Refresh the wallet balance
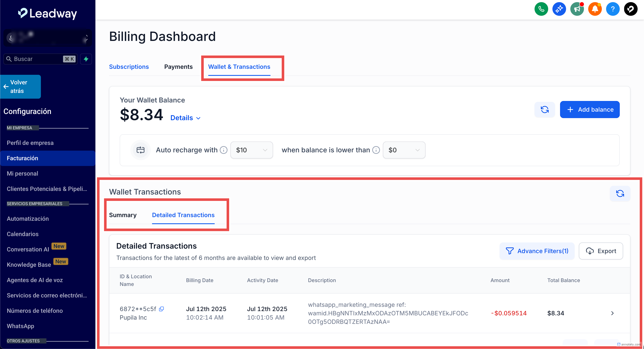644x349 pixels. tap(545, 110)
